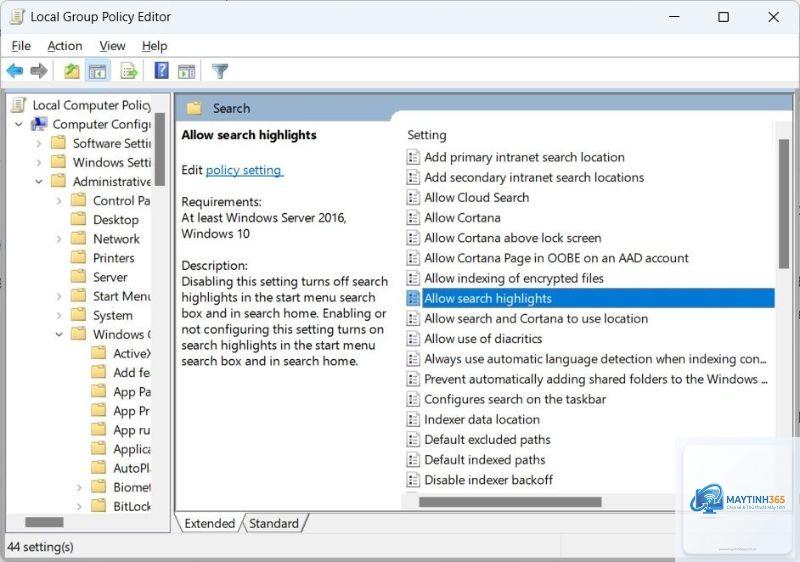Open the View menu
This screenshot has height=562, width=800.
pyautogui.click(x=112, y=46)
